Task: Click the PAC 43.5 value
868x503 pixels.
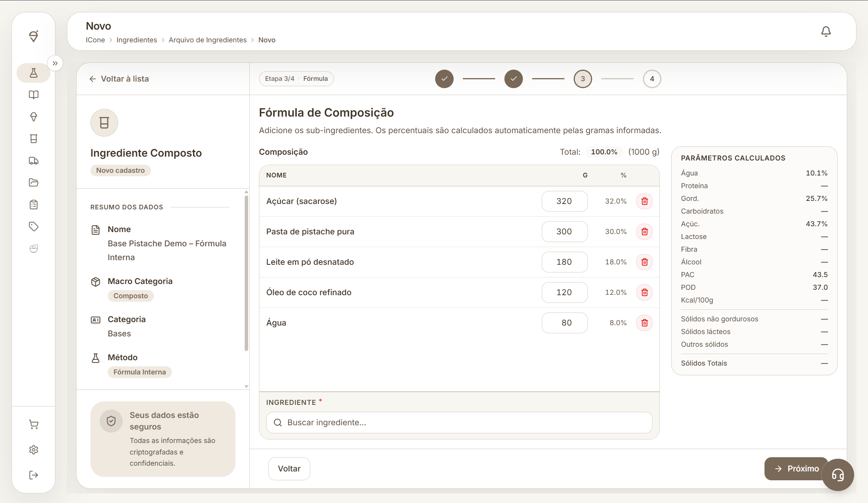Action: 820,275
